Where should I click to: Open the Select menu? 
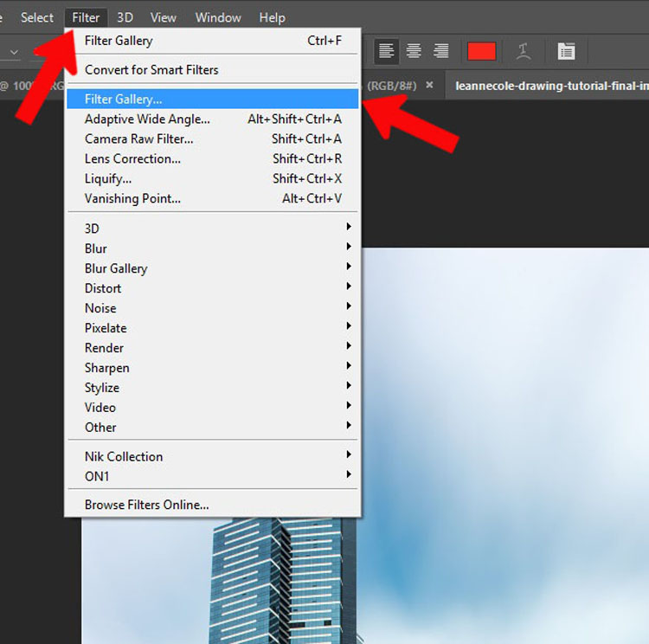(x=37, y=17)
